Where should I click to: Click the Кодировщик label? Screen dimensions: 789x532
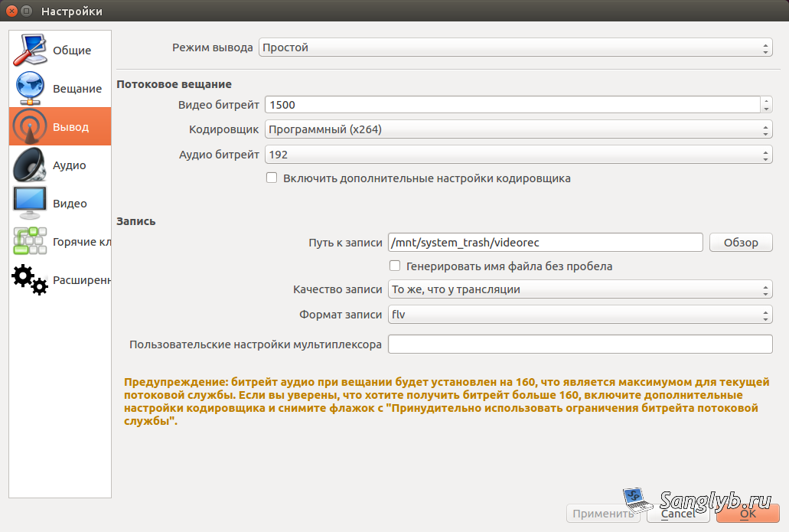pos(224,129)
